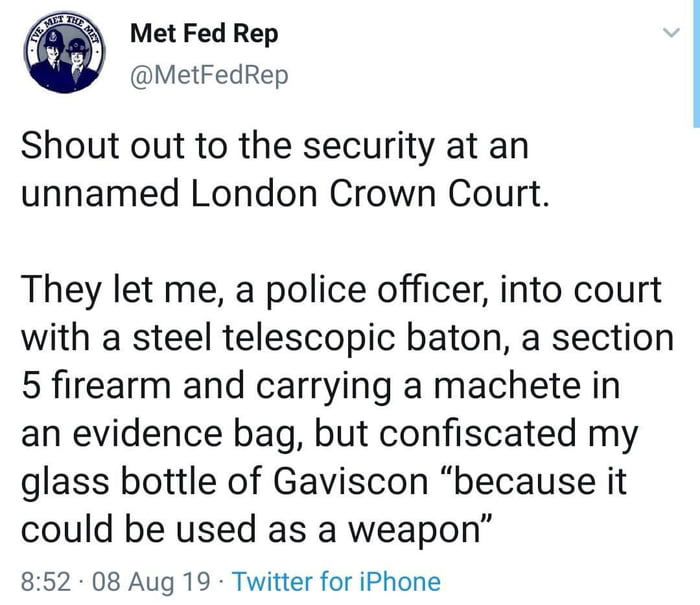This screenshot has width=700, height=605.
Task: Open the tweet options chevron dropdown
Action: click(671, 33)
